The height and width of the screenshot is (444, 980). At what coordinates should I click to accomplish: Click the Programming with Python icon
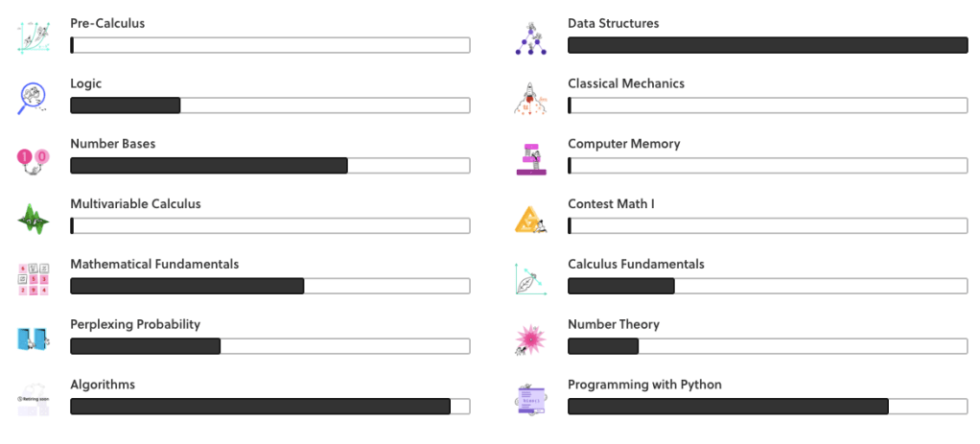[x=531, y=399]
